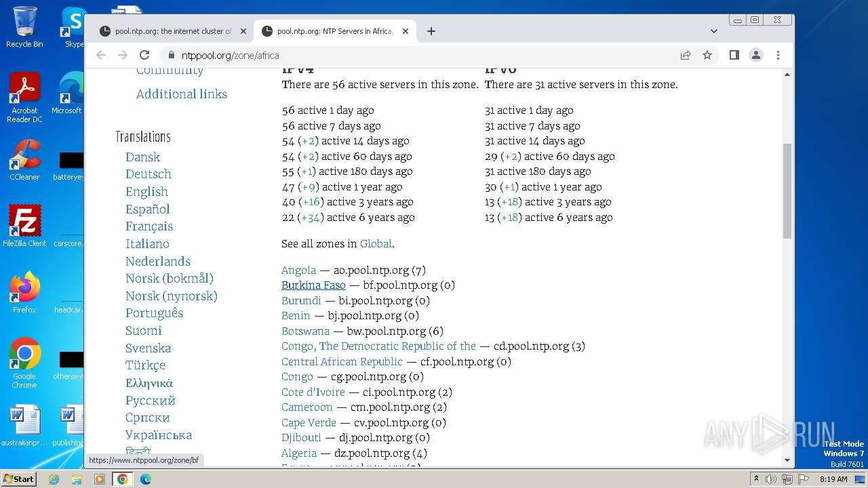Screen dimensions: 868x488
Task: Open the Recycle Bin desktop icon
Action: pyautogui.click(x=24, y=27)
